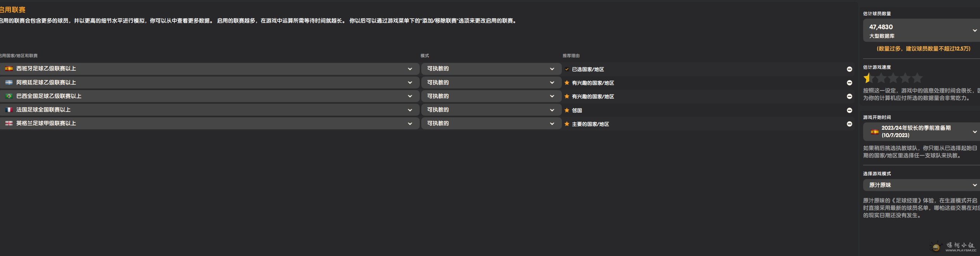Screen dimensions: 980x256
Task: Click the 模式 column header
Action: [425, 56]
